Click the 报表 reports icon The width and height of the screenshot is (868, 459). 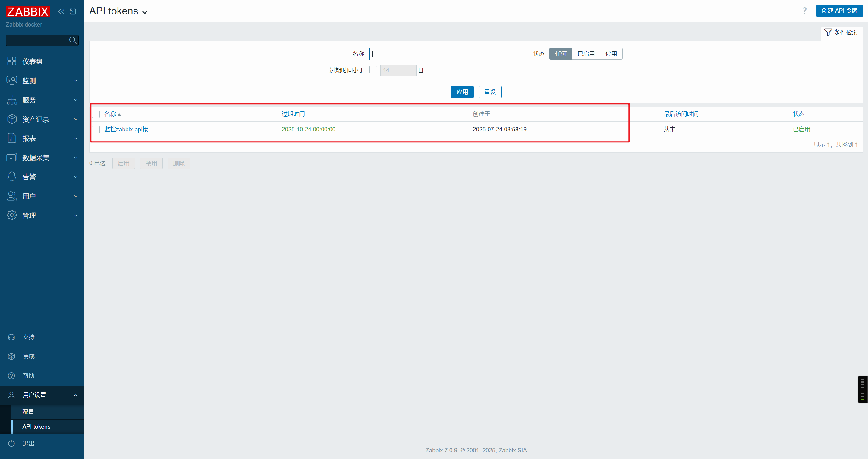click(x=12, y=138)
